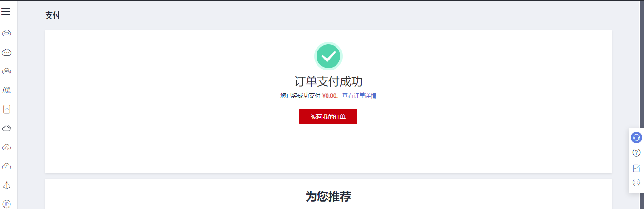Open the cloud server icon below the hamburger menu
644x209 pixels.
[x=7, y=33]
